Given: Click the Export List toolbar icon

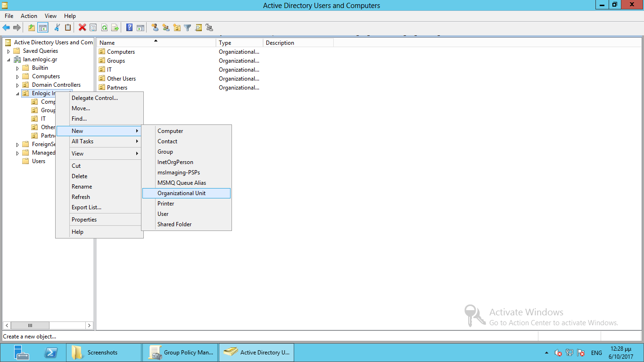Looking at the screenshot, I should tap(115, 28).
